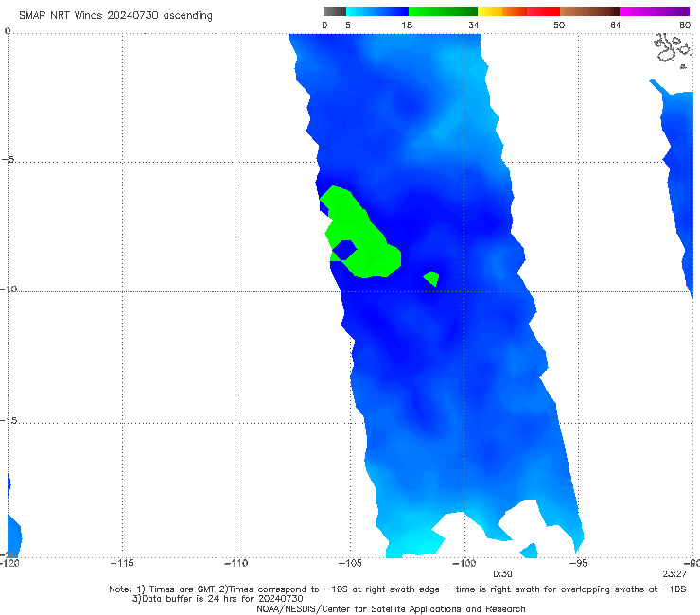700x615 pixels.
Task: Click the green segment of the wind color bar
Action: coord(443,11)
